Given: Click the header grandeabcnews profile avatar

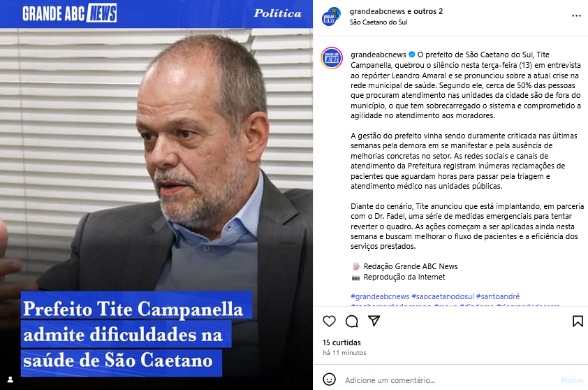Looking at the screenshot, I should click(331, 17).
